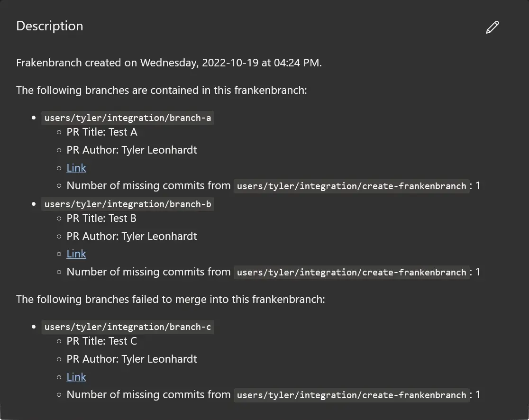The height and width of the screenshot is (420, 529).
Task: Click the contained branches intro sentence
Action: pyautogui.click(x=162, y=90)
